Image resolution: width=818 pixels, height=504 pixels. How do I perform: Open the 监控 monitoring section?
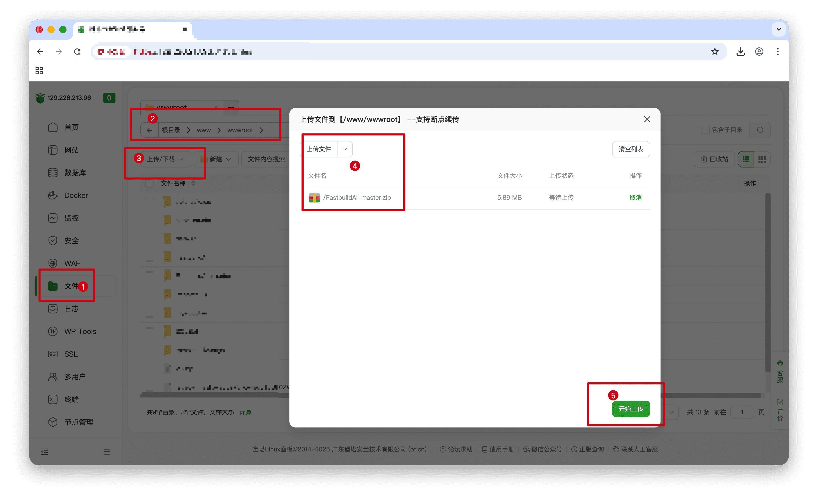71,218
